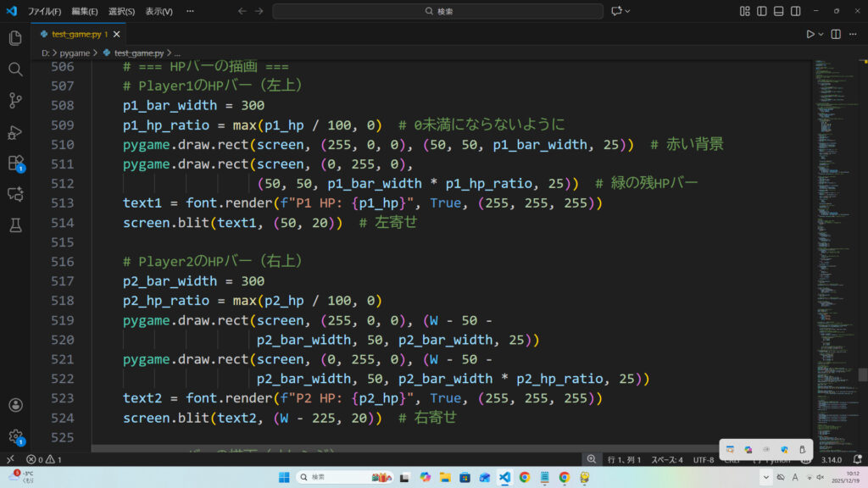Toggle the secondary side bar visibility
868x488 pixels.
(x=796, y=11)
